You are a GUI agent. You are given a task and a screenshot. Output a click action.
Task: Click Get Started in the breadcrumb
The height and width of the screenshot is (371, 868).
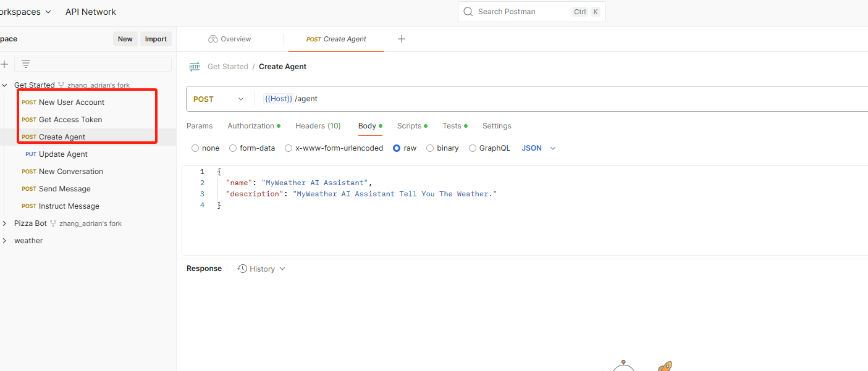coord(227,67)
